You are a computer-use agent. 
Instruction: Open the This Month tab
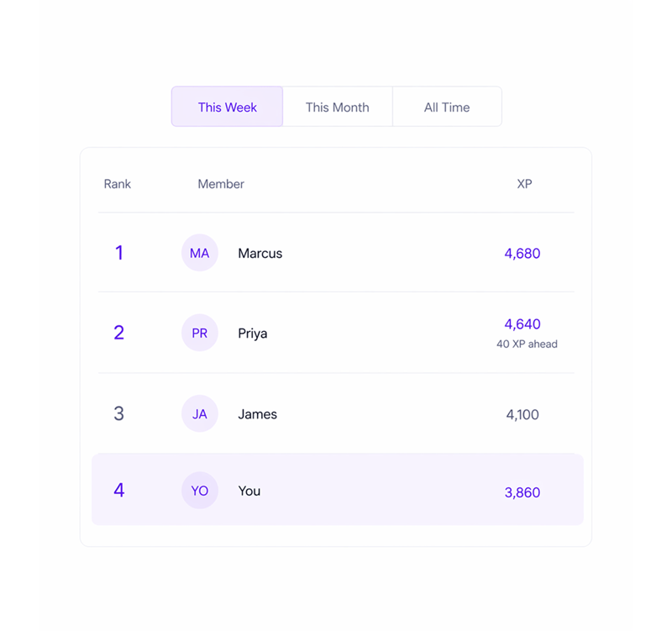click(337, 107)
